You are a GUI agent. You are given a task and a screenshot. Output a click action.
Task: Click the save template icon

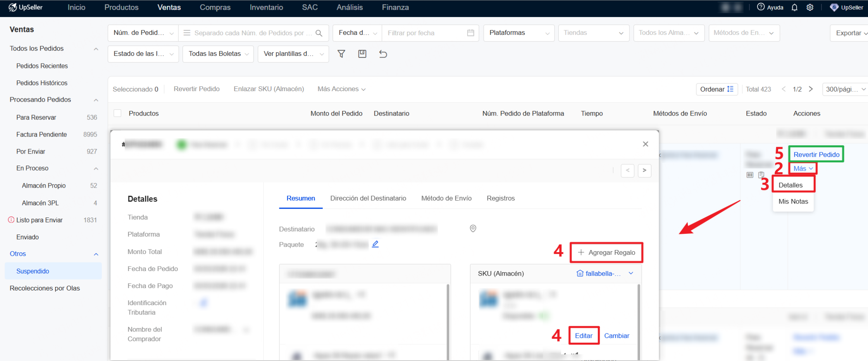coord(362,54)
